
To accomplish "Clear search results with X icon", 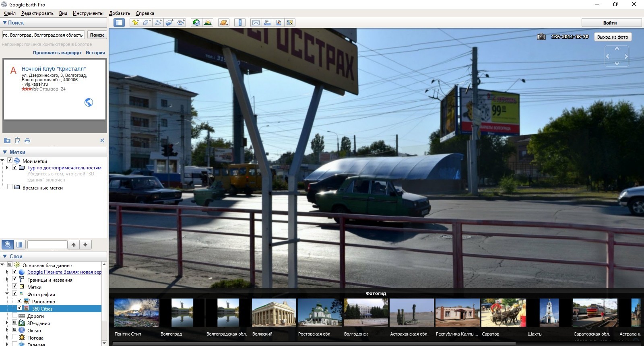I will [102, 140].
